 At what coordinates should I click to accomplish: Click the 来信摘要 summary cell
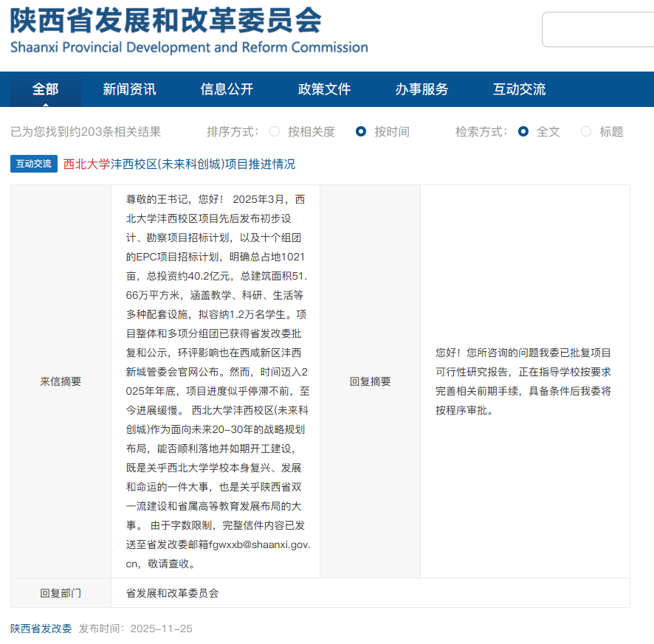(61, 381)
